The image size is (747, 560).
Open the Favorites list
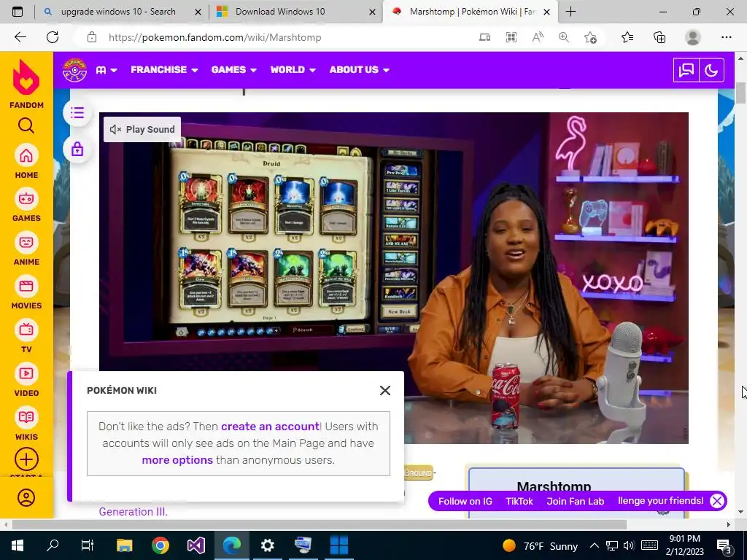coord(627,37)
